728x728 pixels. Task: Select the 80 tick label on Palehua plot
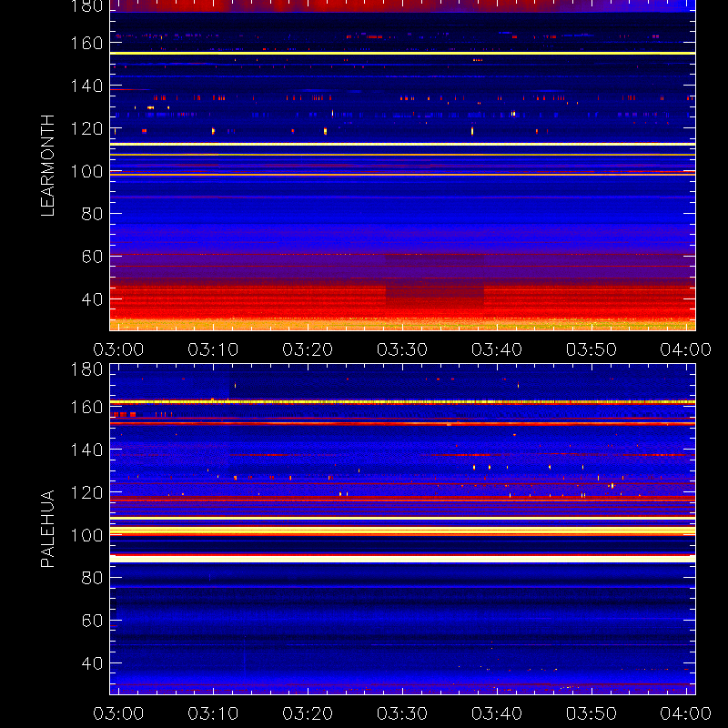(92, 578)
